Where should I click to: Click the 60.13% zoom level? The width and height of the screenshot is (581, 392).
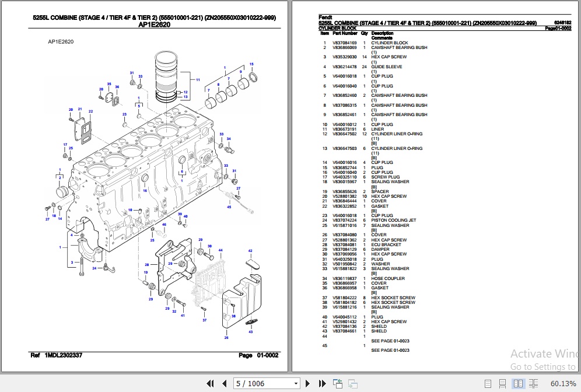click(x=563, y=383)
